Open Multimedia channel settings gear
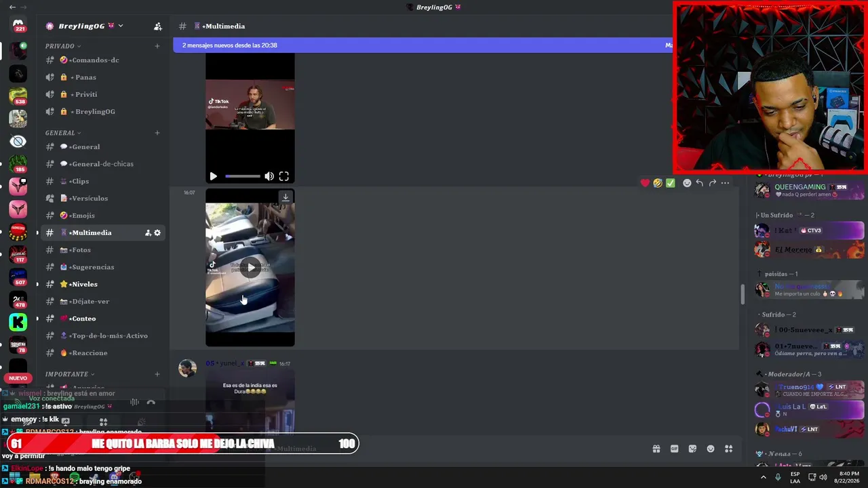Screen dimensions: 868x488 click(157, 233)
